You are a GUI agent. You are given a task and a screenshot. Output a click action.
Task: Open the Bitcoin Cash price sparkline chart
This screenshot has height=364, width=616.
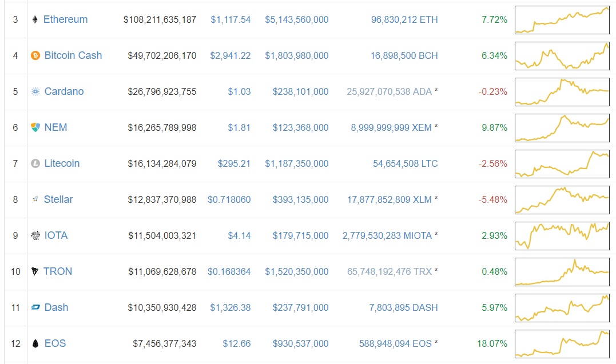point(562,56)
